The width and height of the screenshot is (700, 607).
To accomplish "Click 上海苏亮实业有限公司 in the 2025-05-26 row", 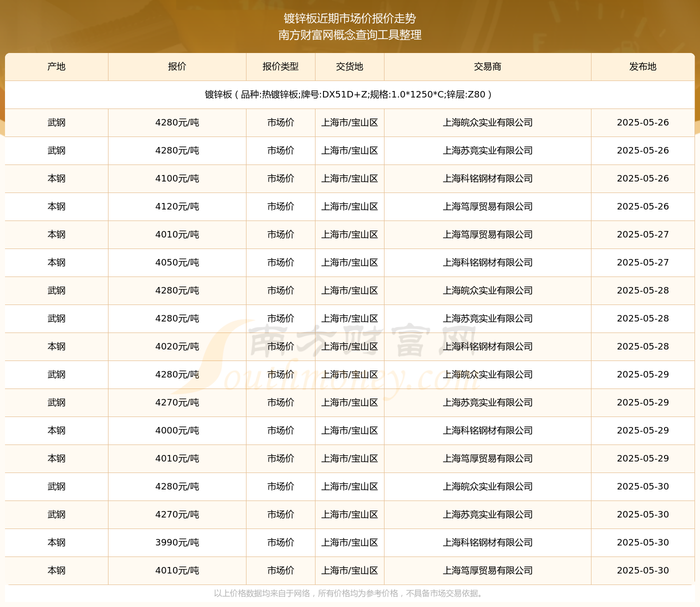I will [487, 150].
